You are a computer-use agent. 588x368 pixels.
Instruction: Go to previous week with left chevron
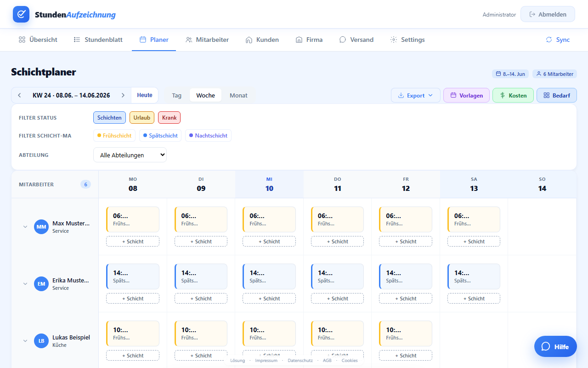[19, 95]
